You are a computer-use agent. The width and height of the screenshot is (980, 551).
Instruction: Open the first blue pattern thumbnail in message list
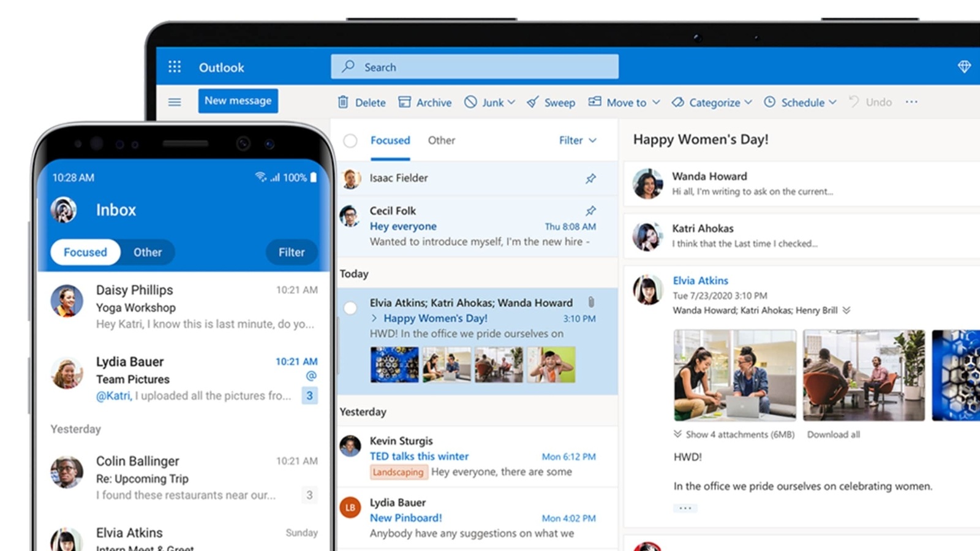(394, 365)
